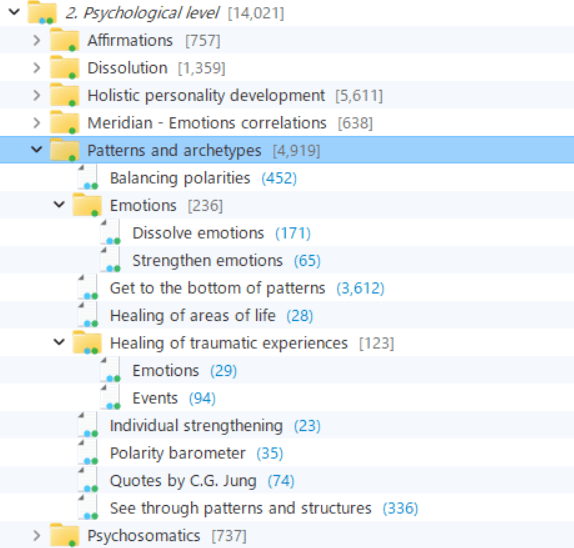Select Individual strengthening item
Image resolution: width=574 pixels, height=548 pixels.
click(x=196, y=426)
